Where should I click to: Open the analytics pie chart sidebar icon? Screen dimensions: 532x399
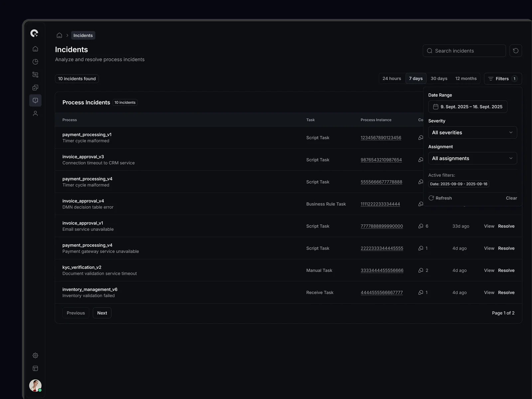[35, 62]
